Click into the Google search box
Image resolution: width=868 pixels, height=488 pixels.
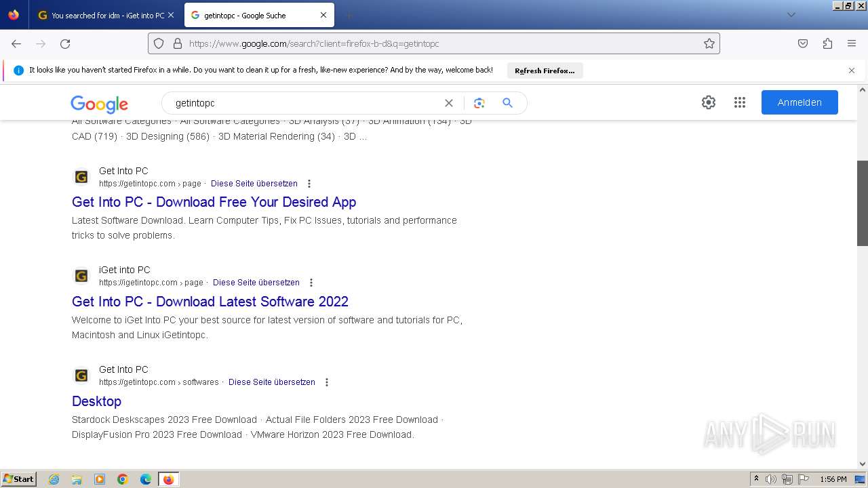pyautogui.click(x=305, y=103)
